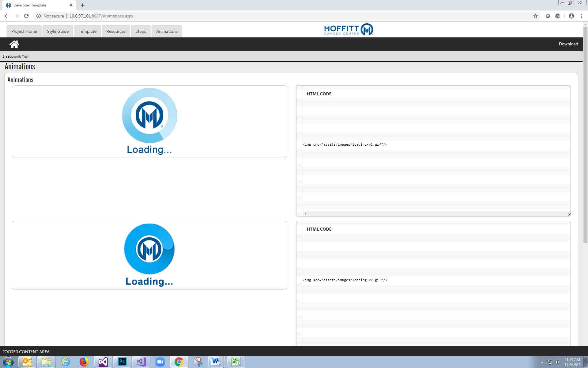The image size is (588, 368).
Task: Open Chrome three-dot menu
Action: (x=581, y=16)
